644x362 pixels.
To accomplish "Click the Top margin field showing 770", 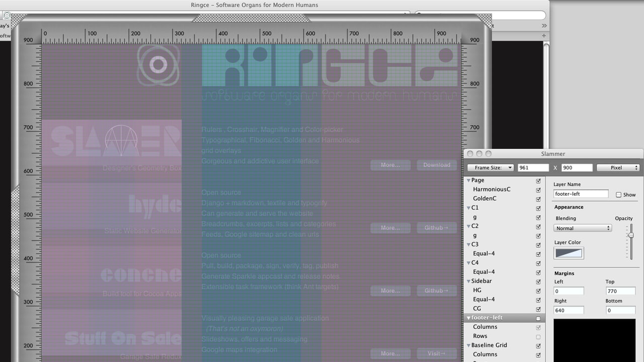I will (x=620, y=291).
